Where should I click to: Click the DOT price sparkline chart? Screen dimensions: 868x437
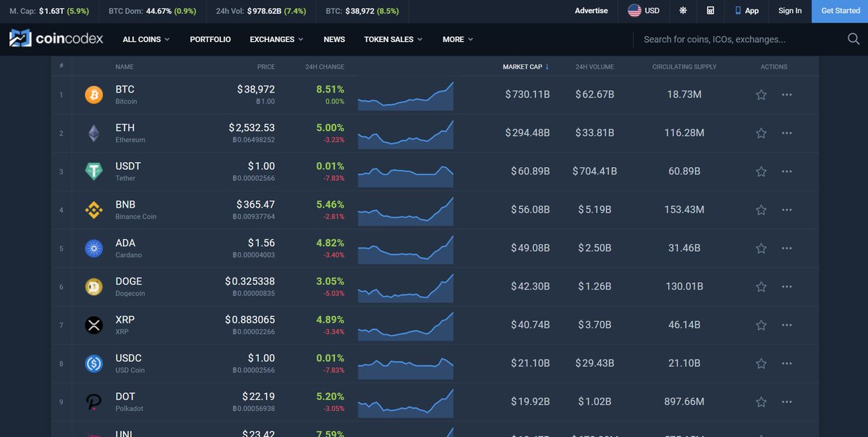click(x=406, y=403)
